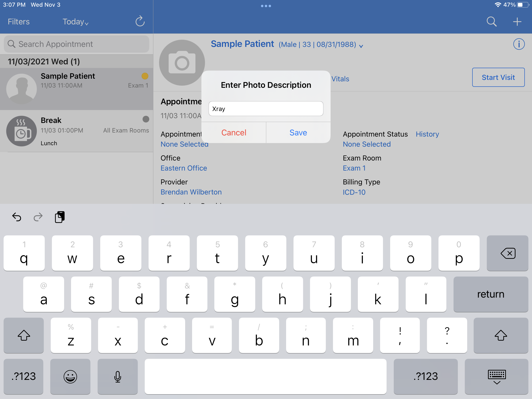The image size is (532, 399).
Task: Hide the on-screen keyboard
Action: pyautogui.click(x=496, y=376)
